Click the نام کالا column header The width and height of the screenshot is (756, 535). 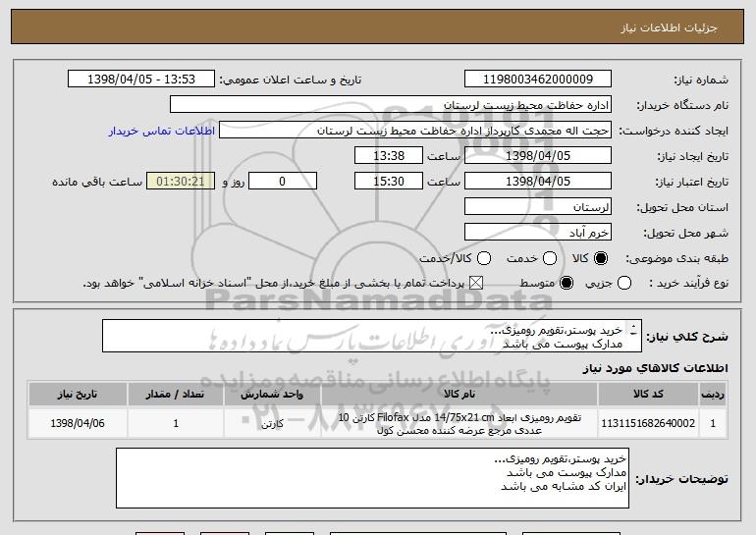pyautogui.click(x=459, y=395)
